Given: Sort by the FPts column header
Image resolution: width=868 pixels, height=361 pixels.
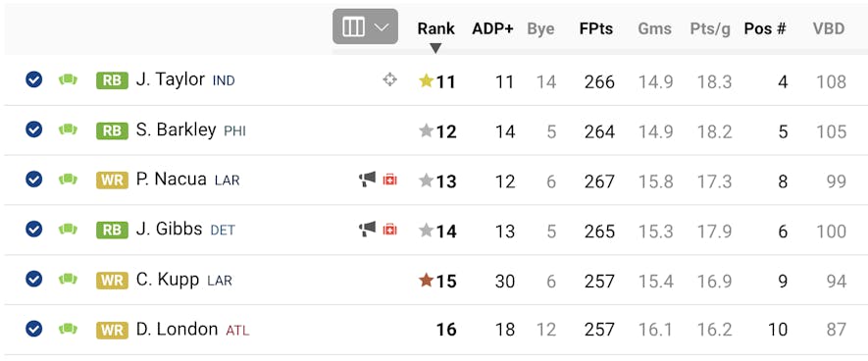Looking at the screenshot, I should (x=596, y=28).
